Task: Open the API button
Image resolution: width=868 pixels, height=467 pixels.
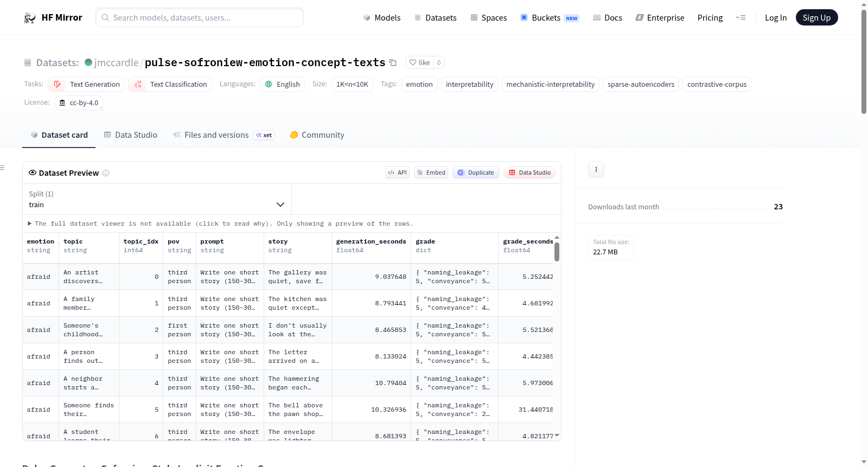Action: click(x=398, y=172)
